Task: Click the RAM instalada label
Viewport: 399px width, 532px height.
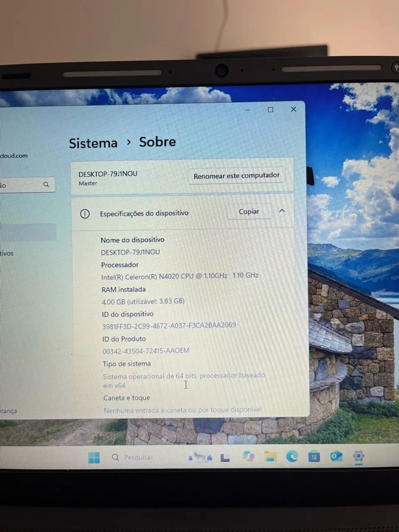Action: tap(123, 289)
